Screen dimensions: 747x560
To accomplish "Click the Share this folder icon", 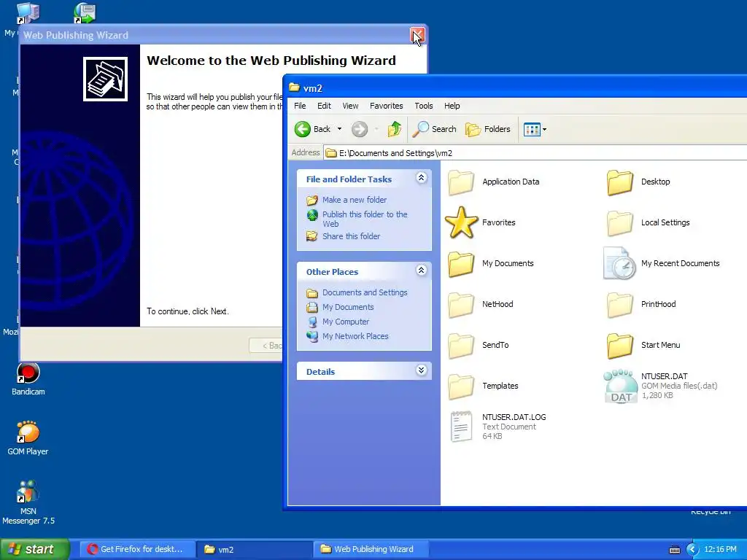I will pos(312,236).
